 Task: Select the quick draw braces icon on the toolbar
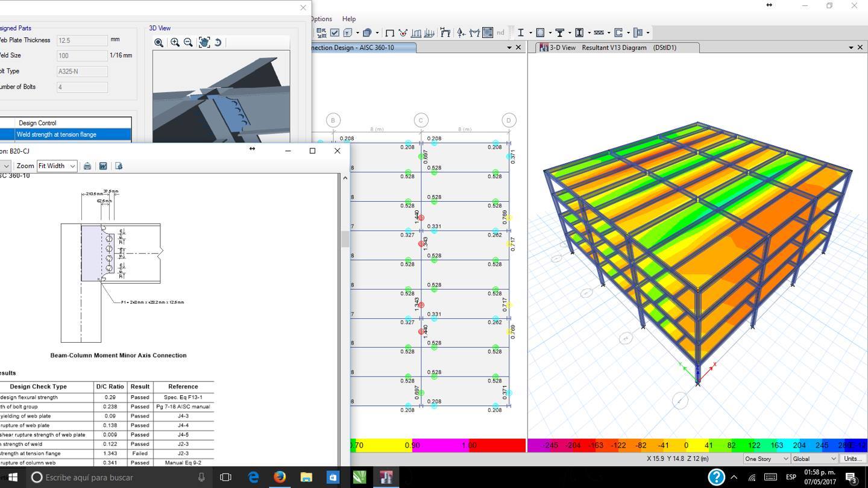pyautogui.click(x=598, y=33)
